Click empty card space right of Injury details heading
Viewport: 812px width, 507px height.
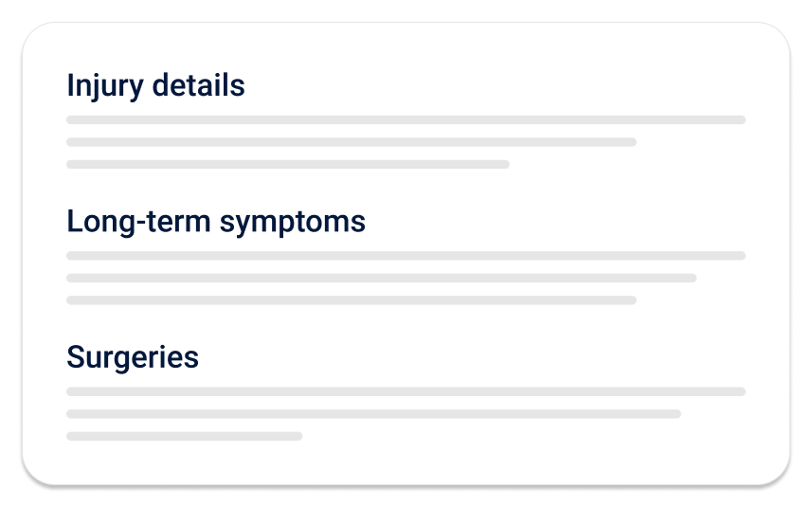pos(493,86)
